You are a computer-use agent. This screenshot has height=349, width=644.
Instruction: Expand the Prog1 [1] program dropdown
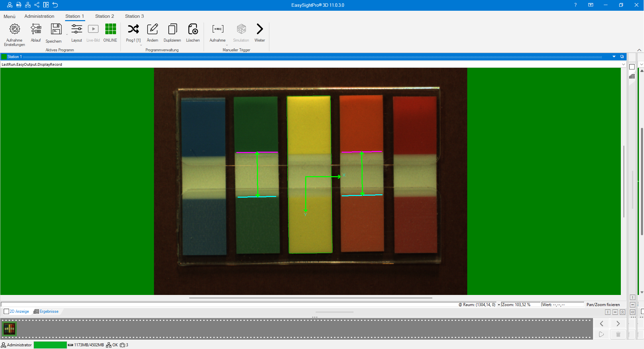[141, 45]
